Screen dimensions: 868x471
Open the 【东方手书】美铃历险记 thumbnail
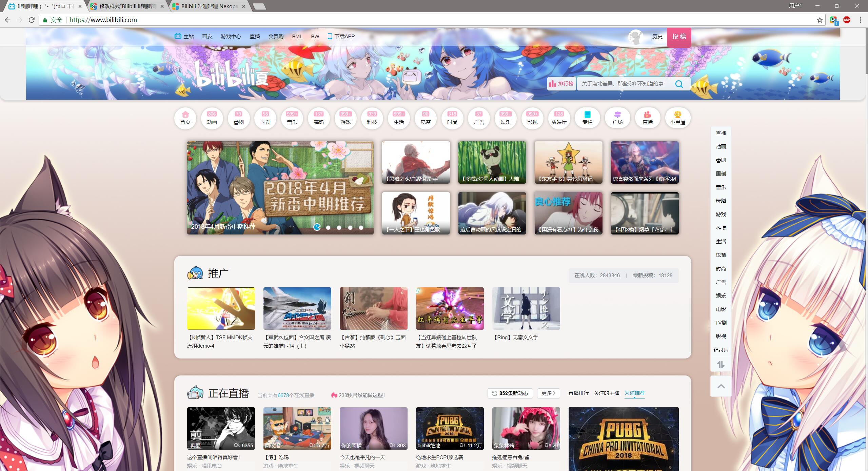point(568,162)
